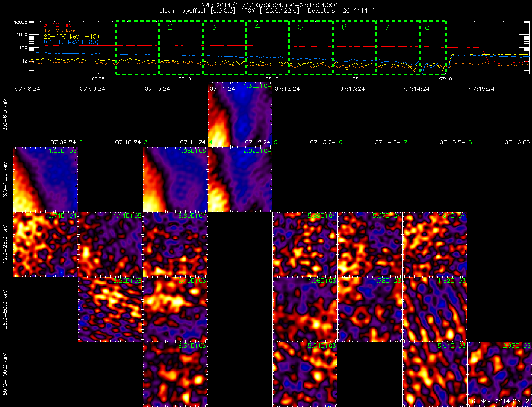532x407 pixels.
Task: Open the 50-100 keV image labeled 5.54E+03
Action: (x=305, y=374)
